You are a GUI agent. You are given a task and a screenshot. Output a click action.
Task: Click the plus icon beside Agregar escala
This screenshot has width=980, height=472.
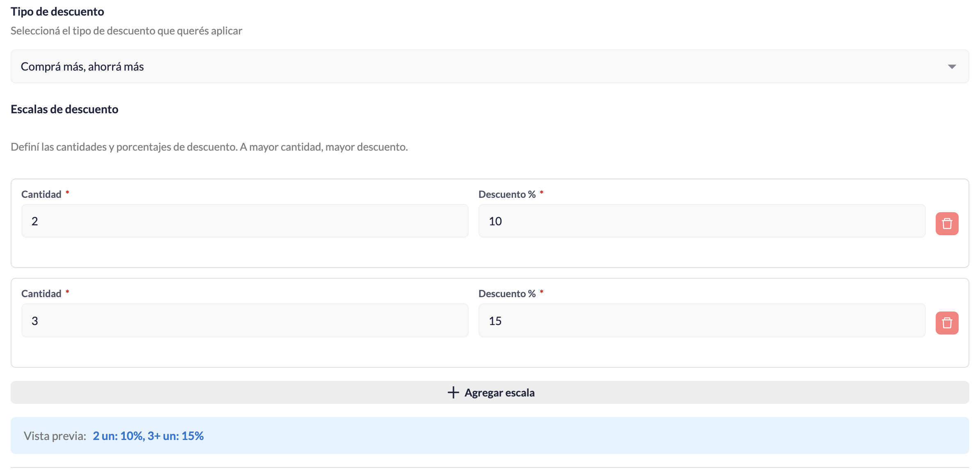[x=453, y=392]
